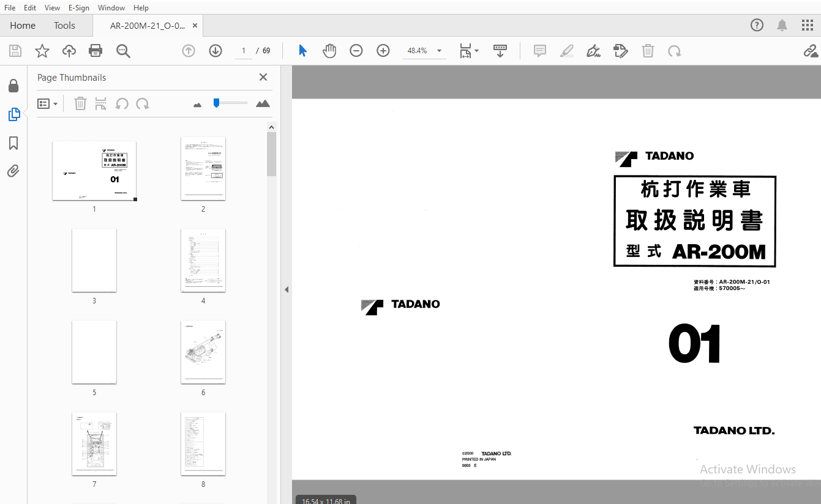Select page 3 thumbnail
The image size is (821, 504).
[94, 260]
